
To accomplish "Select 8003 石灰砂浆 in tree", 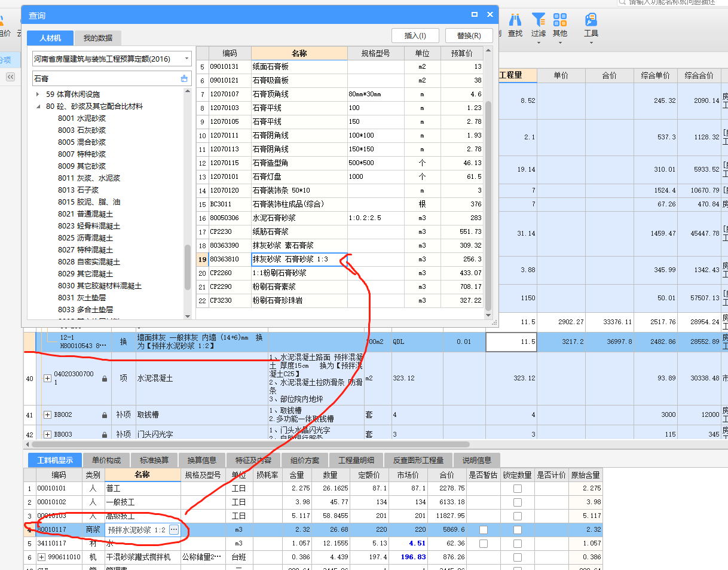I will click(x=82, y=130).
